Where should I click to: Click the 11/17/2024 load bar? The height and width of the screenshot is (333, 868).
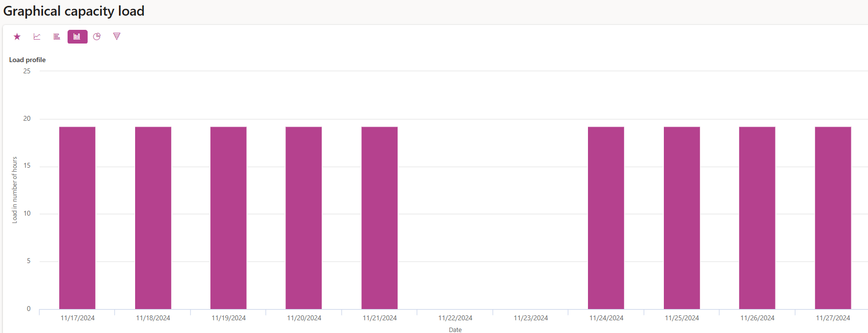click(x=77, y=218)
